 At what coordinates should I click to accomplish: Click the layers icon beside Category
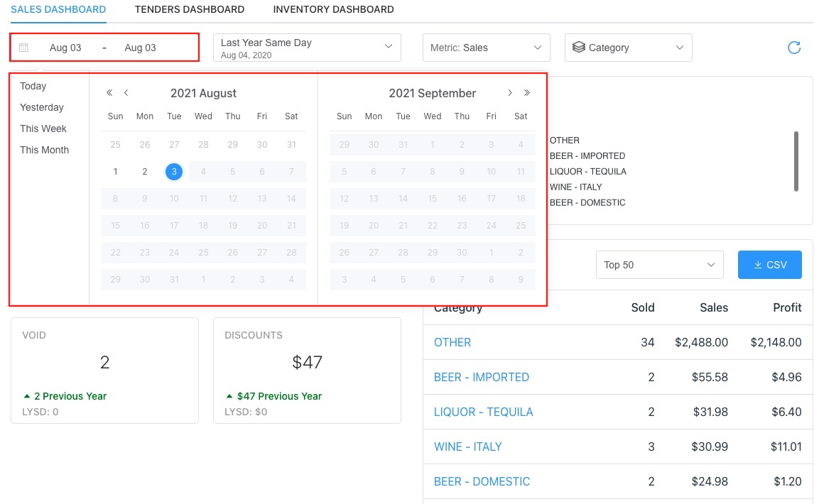pyautogui.click(x=578, y=48)
